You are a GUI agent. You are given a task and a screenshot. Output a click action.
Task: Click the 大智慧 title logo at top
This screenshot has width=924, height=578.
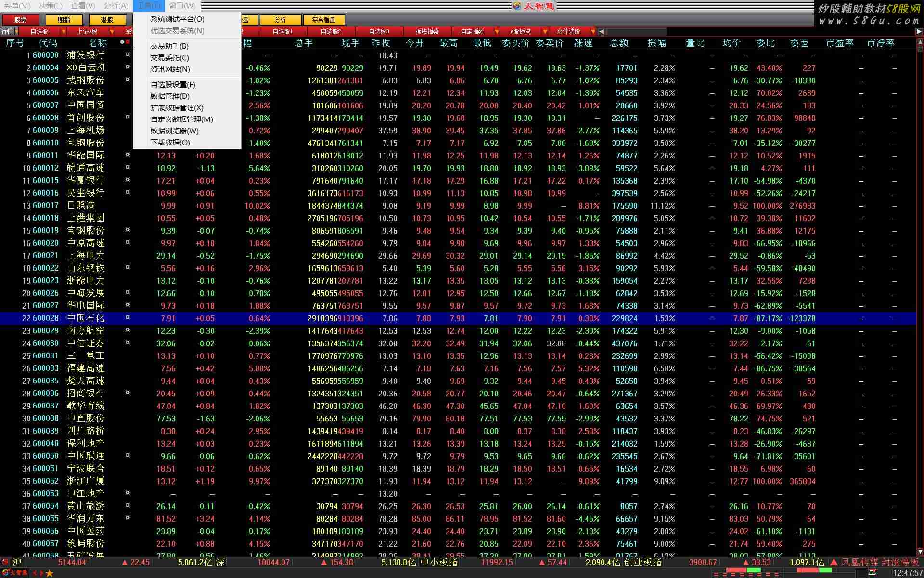point(534,6)
